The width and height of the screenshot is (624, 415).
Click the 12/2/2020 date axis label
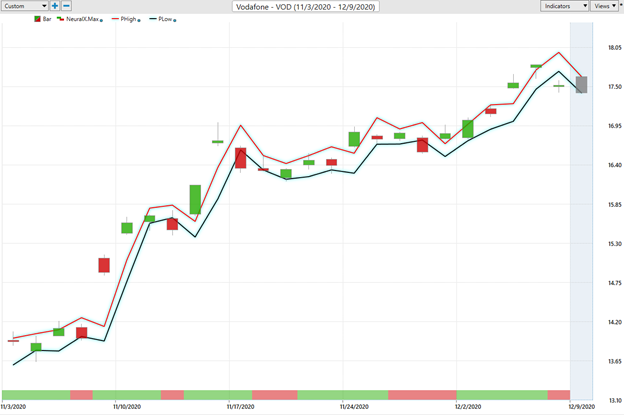click(468, 407)
